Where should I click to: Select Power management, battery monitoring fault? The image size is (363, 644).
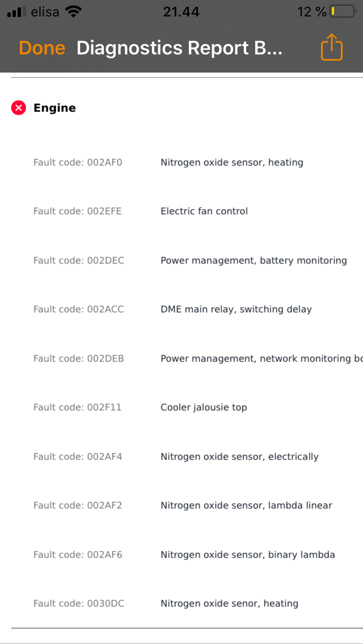tap(254, 261)
